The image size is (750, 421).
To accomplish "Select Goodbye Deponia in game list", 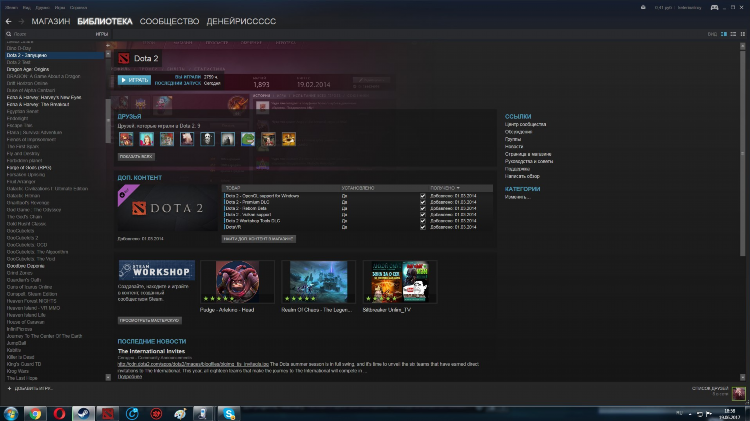I will pos(25,266).
